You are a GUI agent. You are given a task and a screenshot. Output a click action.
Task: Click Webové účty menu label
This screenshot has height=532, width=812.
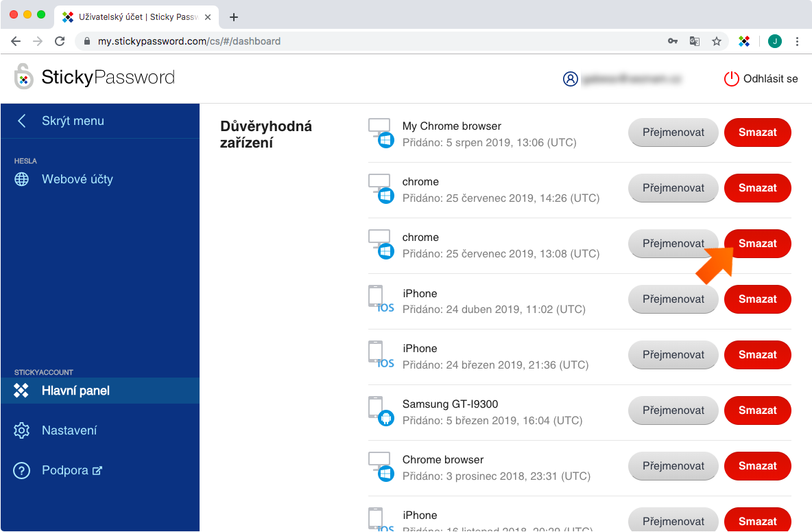coord(77,179)
